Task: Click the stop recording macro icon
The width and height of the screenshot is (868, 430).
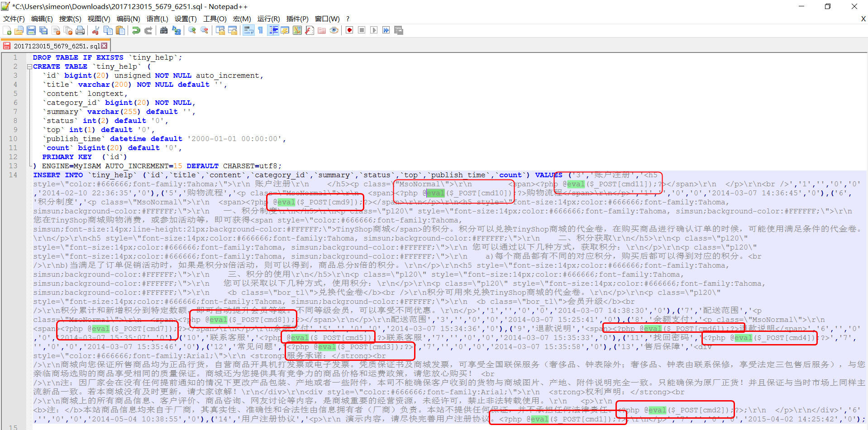Action: pyautogui.click(x=362, y=30)
